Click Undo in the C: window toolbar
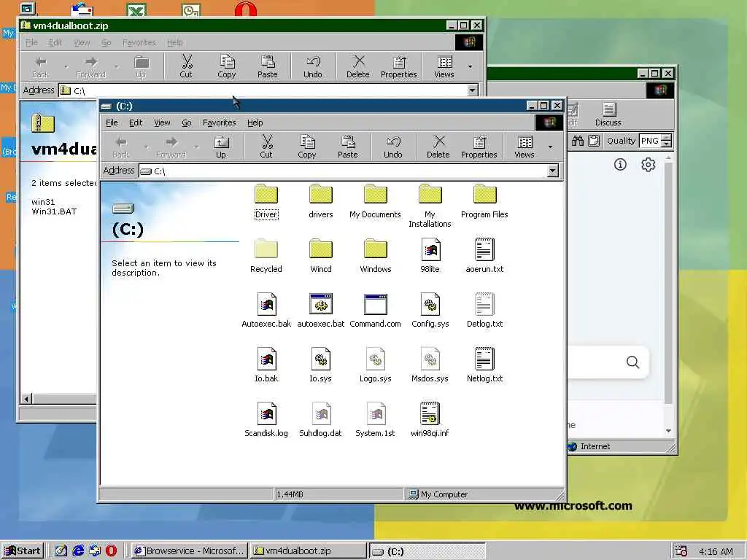The image size is (747, 560). click(393, 147)
